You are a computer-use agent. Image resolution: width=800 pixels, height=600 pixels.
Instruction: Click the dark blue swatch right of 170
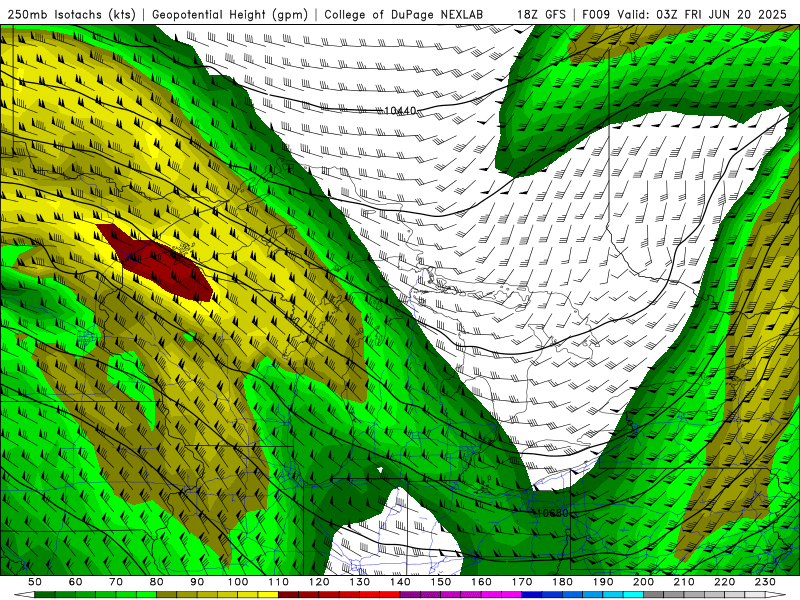point(532,595)
